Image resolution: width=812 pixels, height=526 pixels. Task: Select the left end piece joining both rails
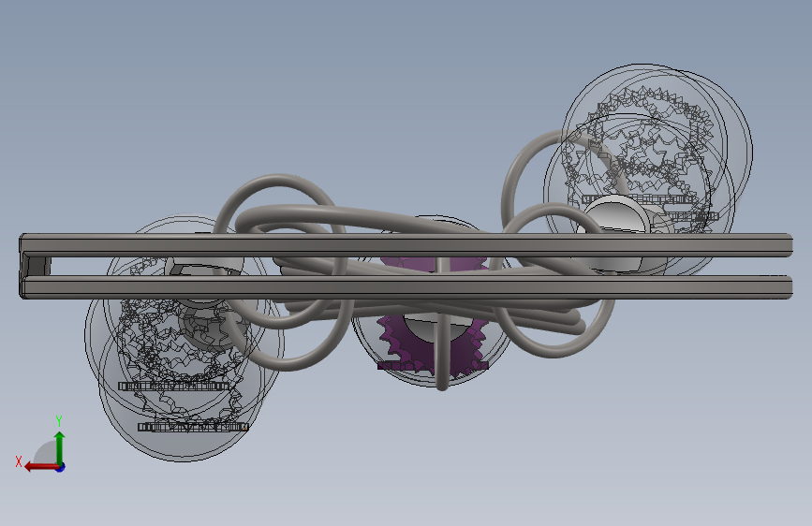point(36,266)
